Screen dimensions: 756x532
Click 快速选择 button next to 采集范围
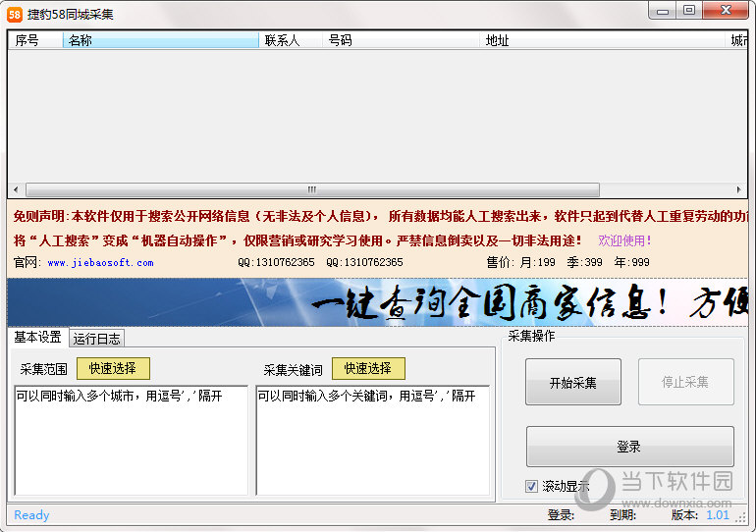coord(113,369)
